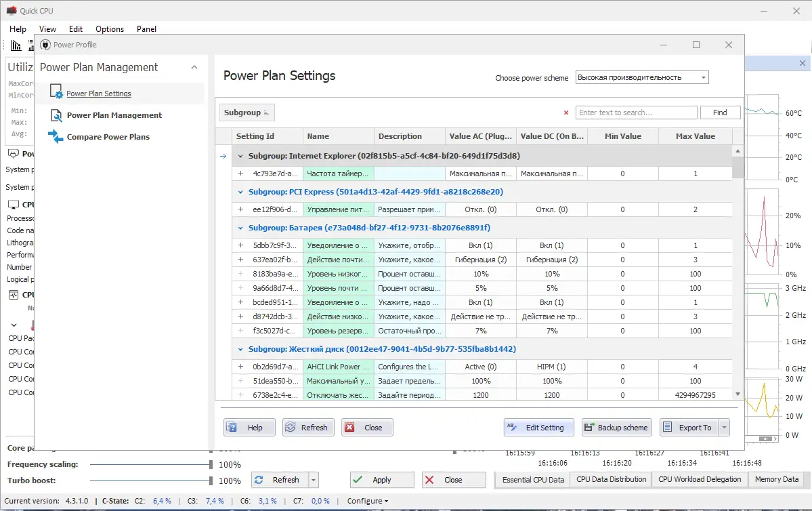The width and height of the screenshot is (812, 511).
Task: Click the Edit Setting pencil icon
Action: (512, 427)
